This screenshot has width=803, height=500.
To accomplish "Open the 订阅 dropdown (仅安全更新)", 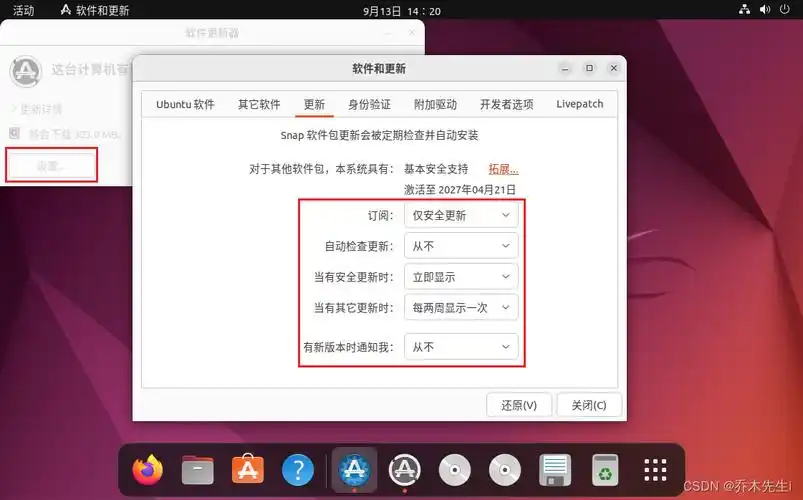I will point(461,216).
